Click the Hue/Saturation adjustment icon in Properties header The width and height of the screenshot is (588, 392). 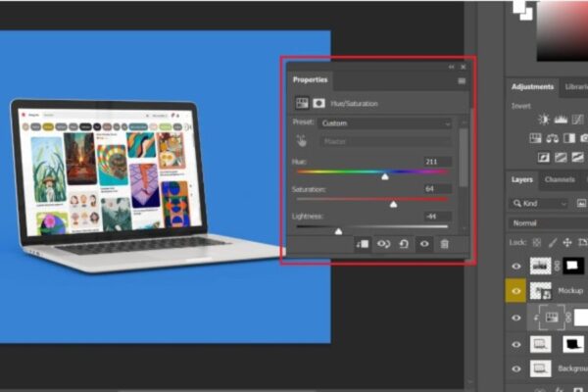302,103
